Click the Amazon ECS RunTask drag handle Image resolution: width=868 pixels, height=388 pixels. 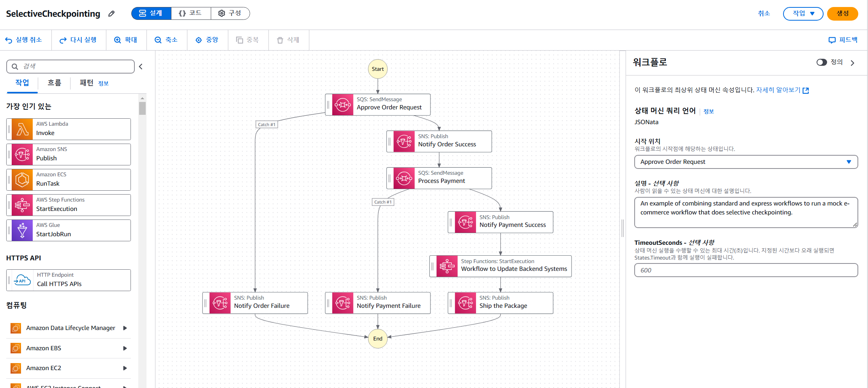point(9,180)
